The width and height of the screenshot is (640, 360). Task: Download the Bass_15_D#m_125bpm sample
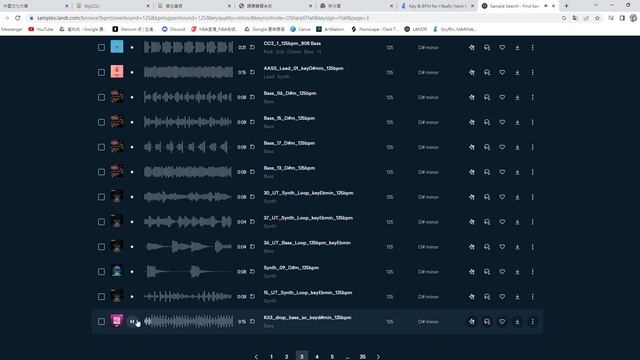click(517, 122)
